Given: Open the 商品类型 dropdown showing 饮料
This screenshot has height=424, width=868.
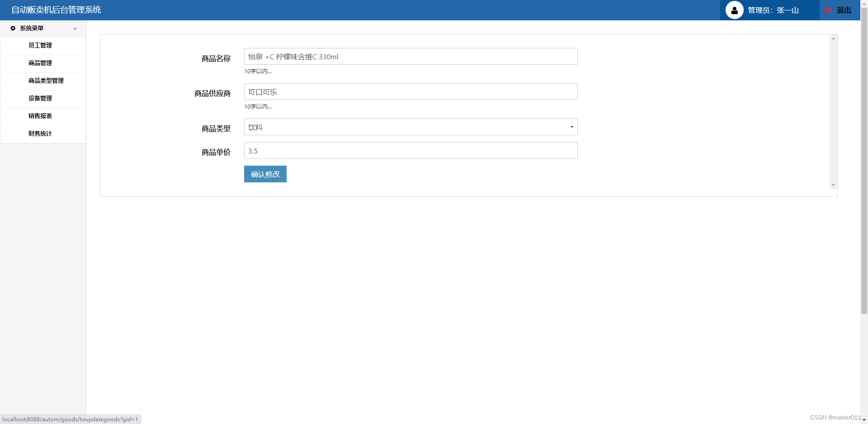Looking at the screenshot, I should tap(410, 127).
